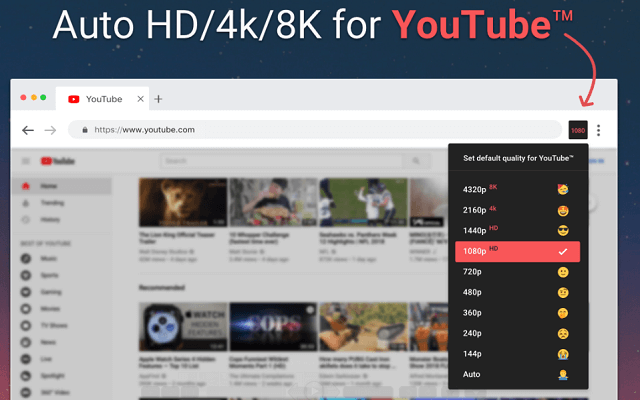Image resolution: width=640 pixels, height=400 pixels.
Task: Pick 360p quality option
Action: [517, 313]
